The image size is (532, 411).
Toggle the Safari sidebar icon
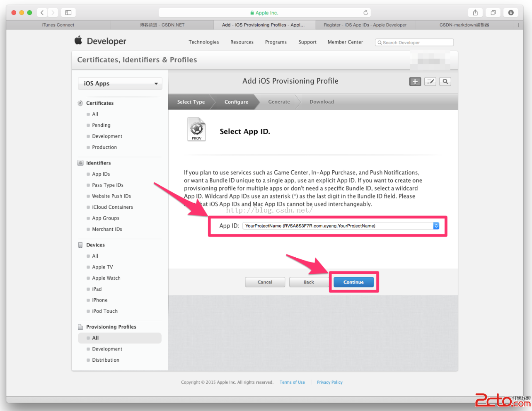pyautogui.click(x=68, y=12)
